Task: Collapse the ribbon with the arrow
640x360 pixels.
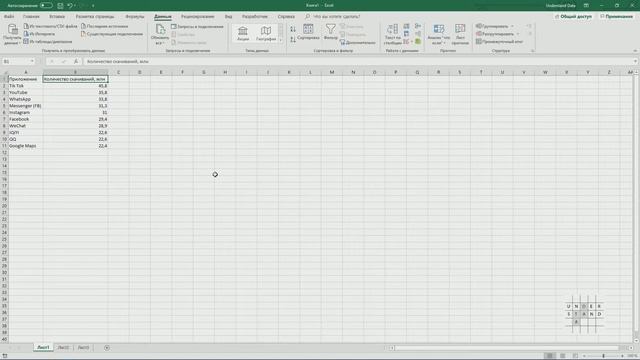Action: 635,51
